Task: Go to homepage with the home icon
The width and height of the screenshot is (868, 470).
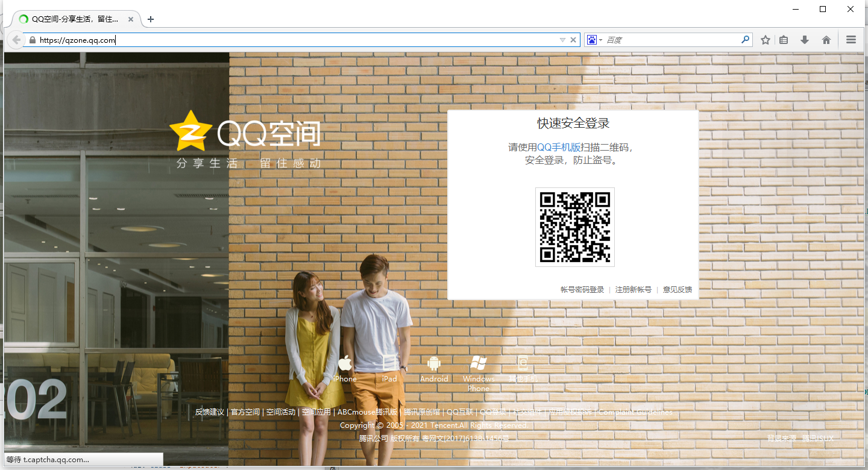Action: [x=826, y=39]
